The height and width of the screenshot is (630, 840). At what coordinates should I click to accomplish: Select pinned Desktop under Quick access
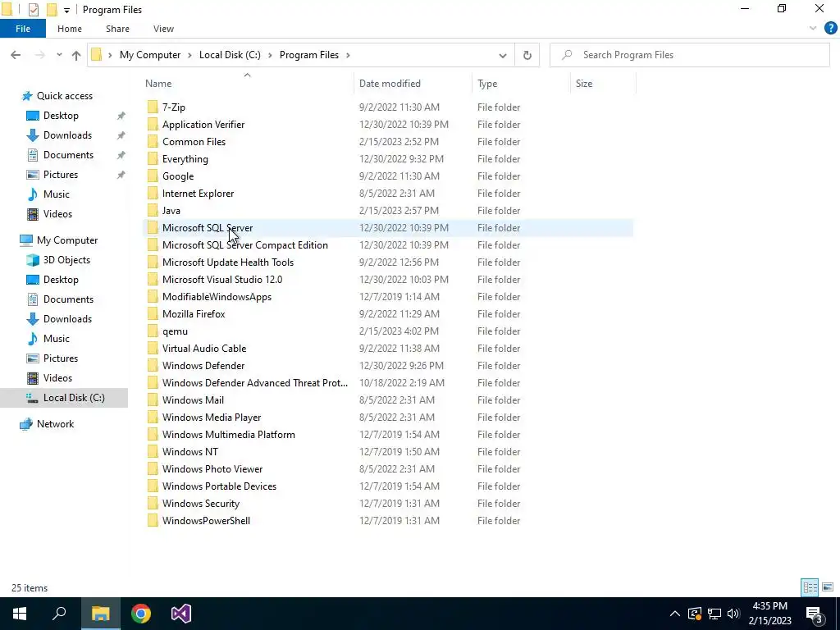(x=61, y=116)
